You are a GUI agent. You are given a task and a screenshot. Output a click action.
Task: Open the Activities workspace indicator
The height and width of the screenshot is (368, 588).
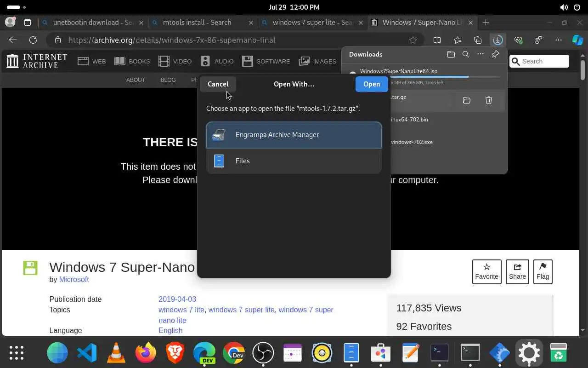coord(16,7)
